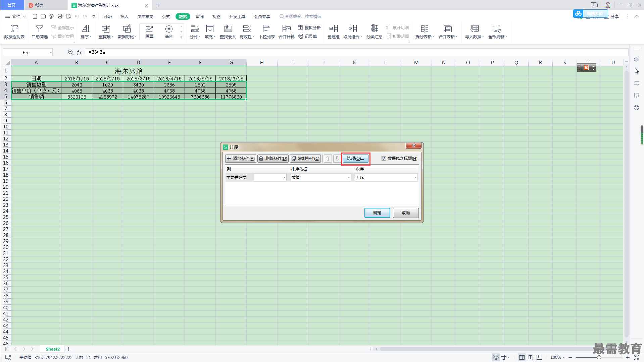Open Find Entry (查找录入) tool
Viewport: 644px width, 362px height.
pyautogui.click(x=228, y=32)
